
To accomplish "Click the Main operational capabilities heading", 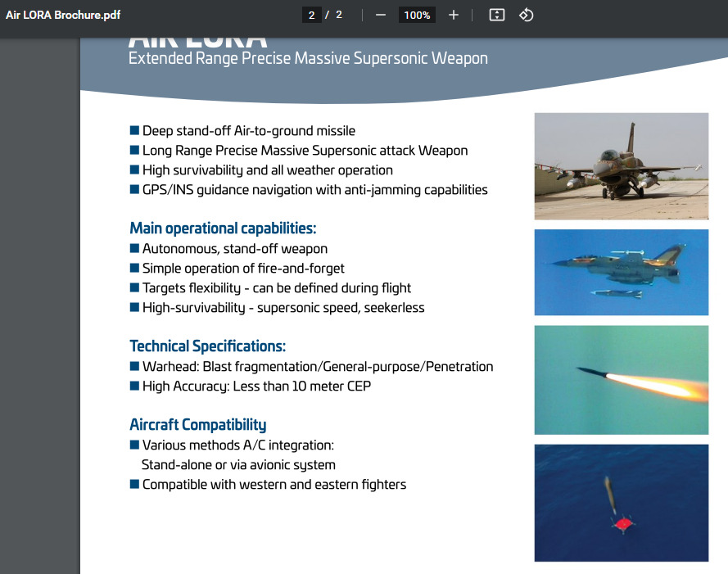I will [223, 228].
